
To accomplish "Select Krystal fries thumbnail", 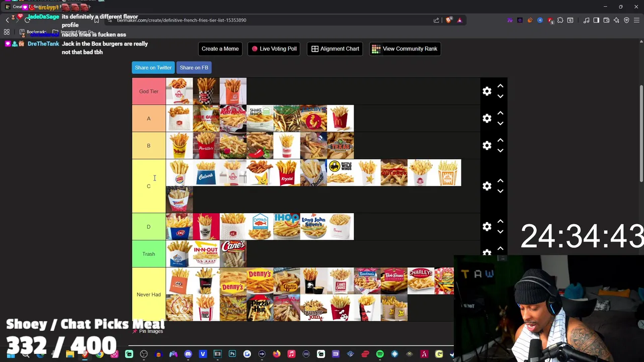I will coord(287,172).
